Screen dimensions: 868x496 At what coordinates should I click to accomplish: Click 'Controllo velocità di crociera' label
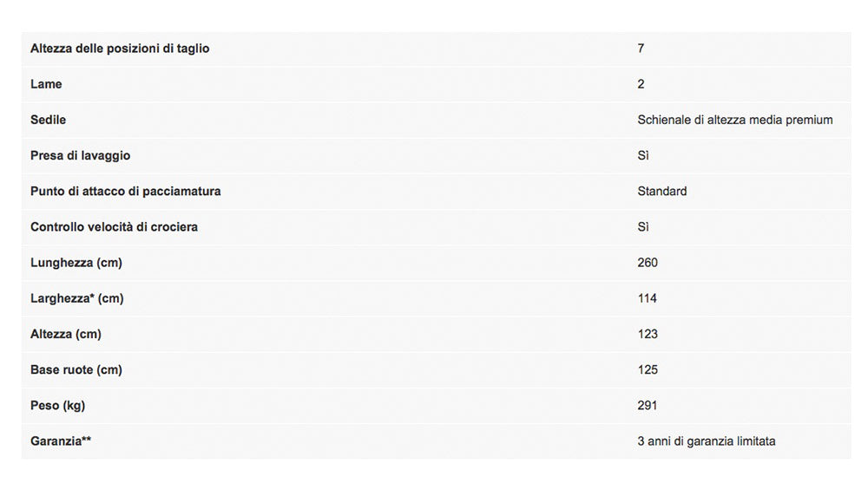click(x=114, y=226)
